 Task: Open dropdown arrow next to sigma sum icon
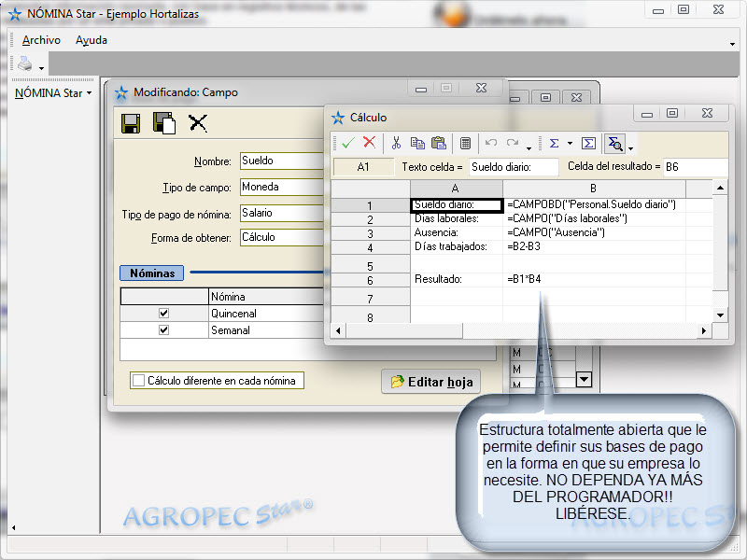pyautogui.click(x=570, y=143)
